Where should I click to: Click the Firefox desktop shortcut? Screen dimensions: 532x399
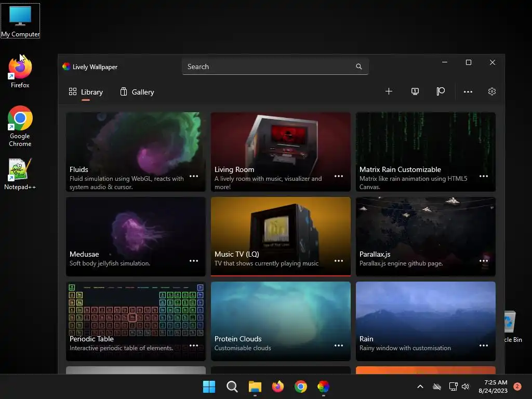[x=20, y=72]
